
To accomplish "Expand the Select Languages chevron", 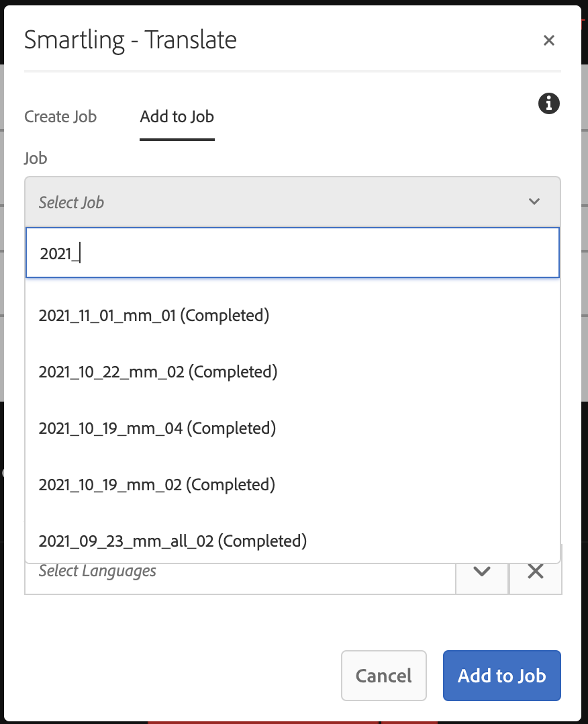I will click(481, 572).
